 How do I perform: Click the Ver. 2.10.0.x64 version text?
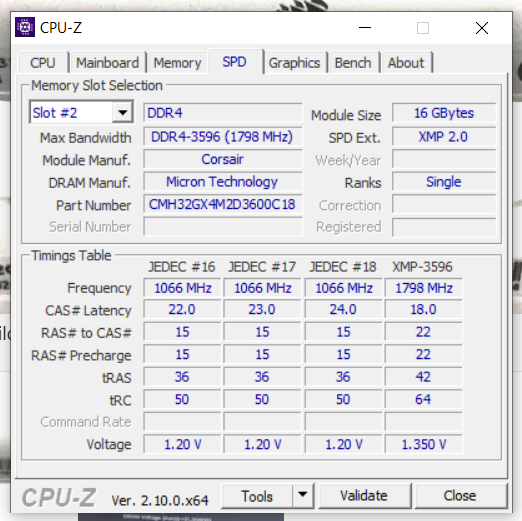[160, 500]
